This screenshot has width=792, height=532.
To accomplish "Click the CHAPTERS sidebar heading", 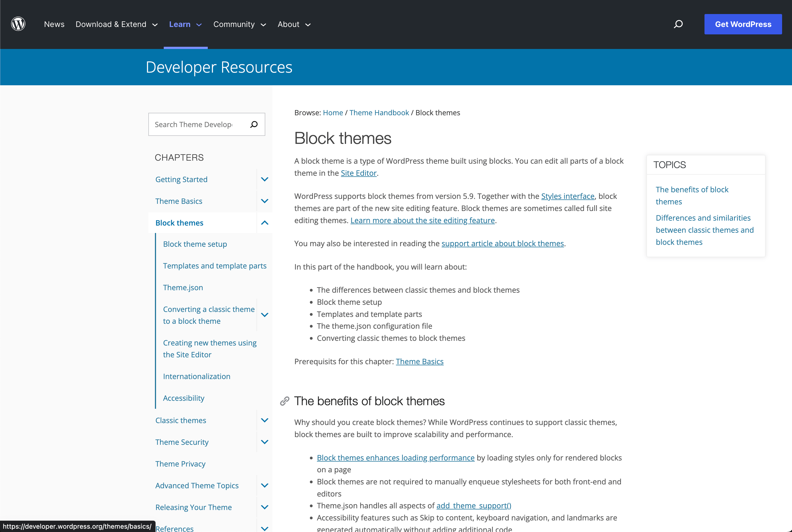I will [179, 157].
